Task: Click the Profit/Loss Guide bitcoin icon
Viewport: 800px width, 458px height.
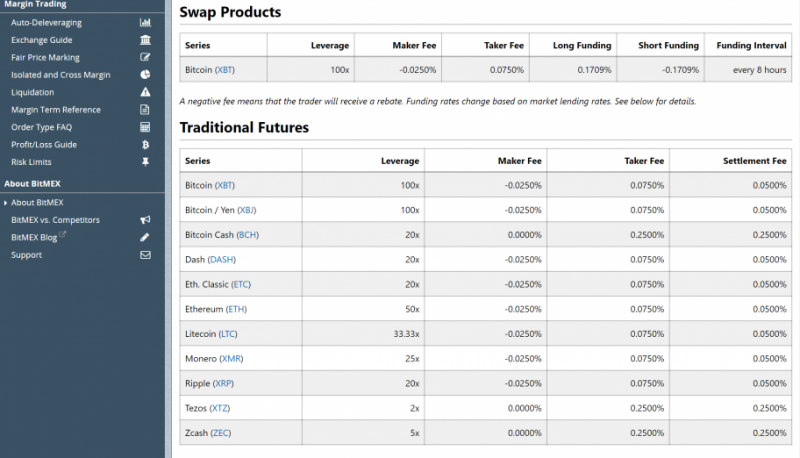Action: 145,144
